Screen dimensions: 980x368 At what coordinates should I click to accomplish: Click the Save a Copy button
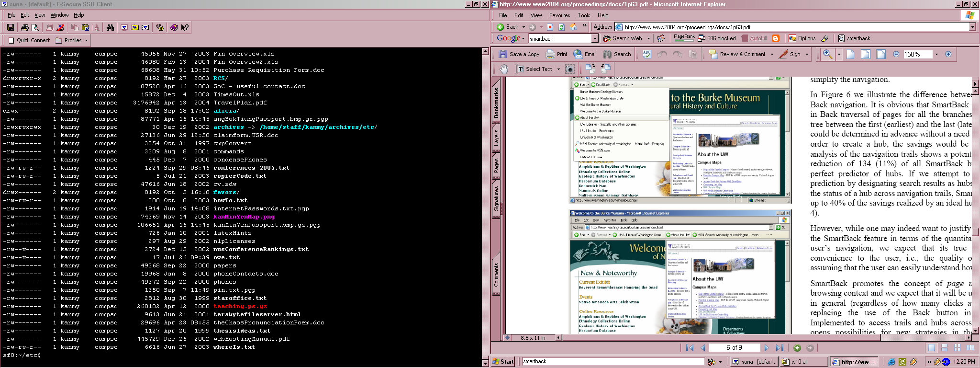(519, 54)
